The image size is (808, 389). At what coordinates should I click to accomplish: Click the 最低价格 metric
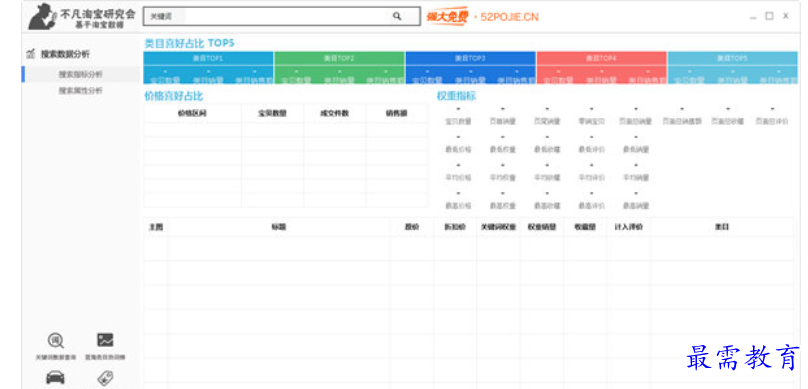458,149
